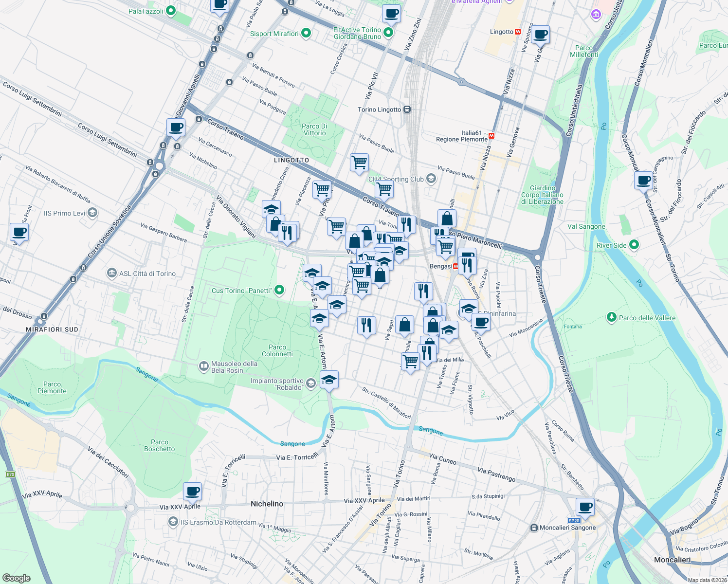
Task: Click the museum icon at Mausoleo della Bela Rosin
Action: 204,367
